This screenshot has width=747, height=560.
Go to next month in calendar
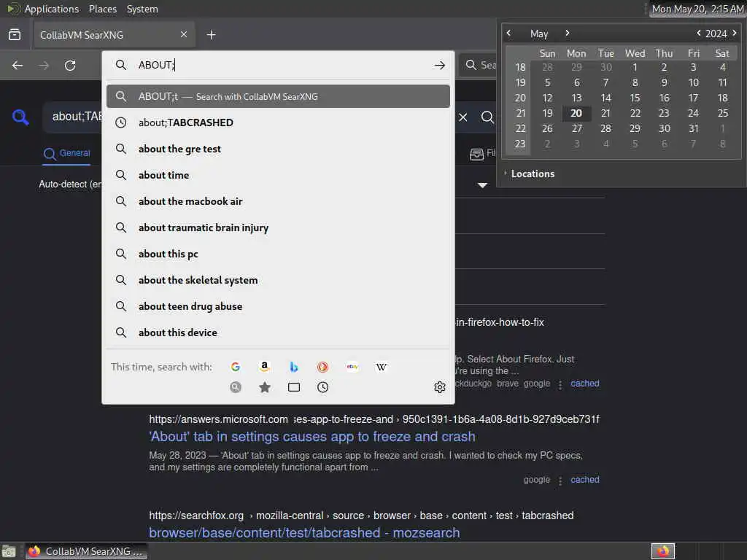pos(568,33)
